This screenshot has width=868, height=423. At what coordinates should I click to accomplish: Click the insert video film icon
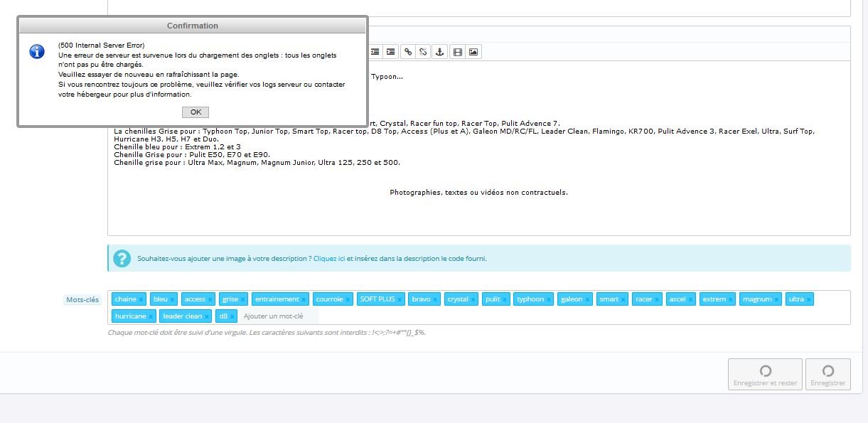[458, 52]
